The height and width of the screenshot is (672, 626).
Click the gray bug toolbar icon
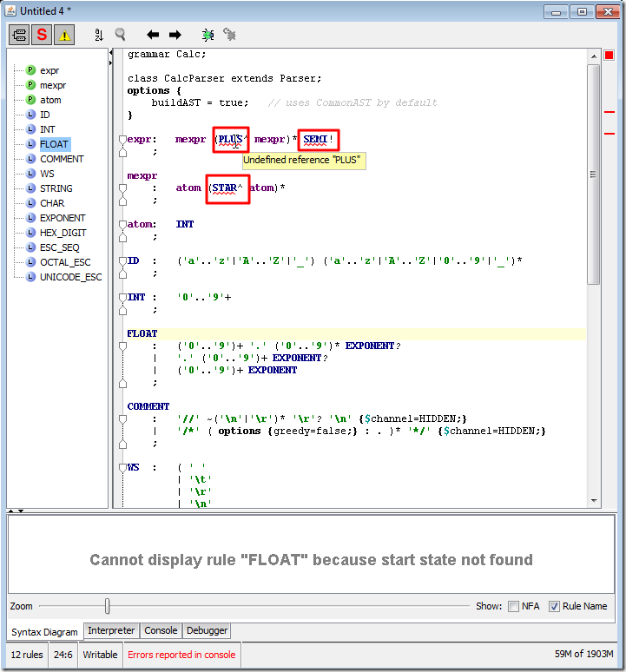tap(230, 34)
